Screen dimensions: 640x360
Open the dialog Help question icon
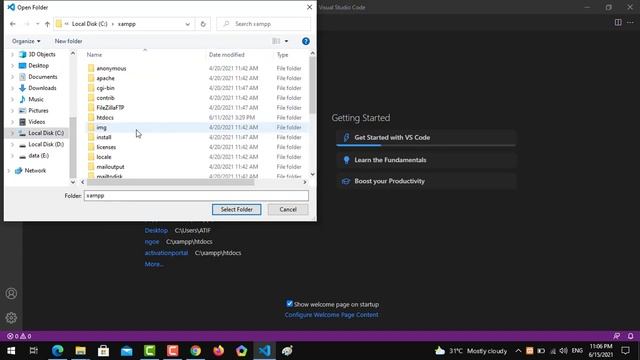pos(306,41)
